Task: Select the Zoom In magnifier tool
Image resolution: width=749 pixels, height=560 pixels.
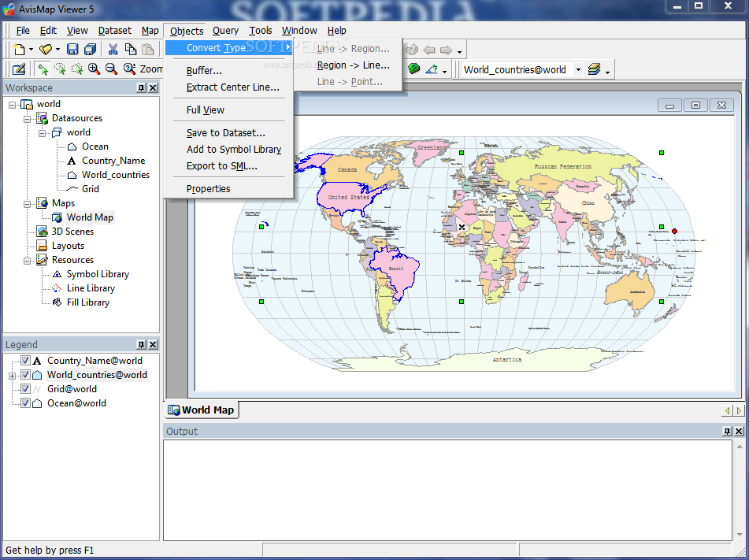Action: pos(94,69)
